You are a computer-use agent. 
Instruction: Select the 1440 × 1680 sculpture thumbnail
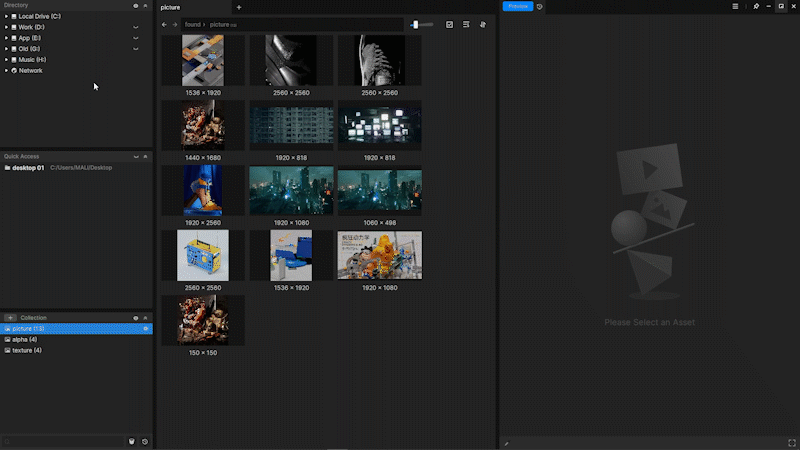coord(203,125)
